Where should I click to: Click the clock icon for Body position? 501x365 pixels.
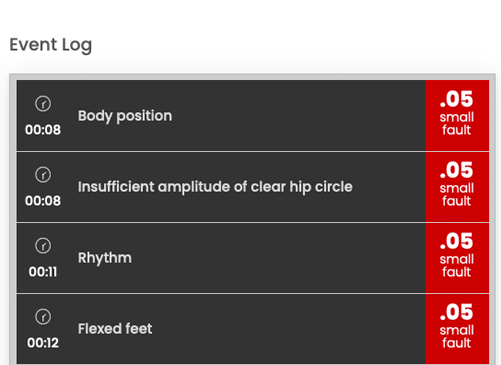43,104
